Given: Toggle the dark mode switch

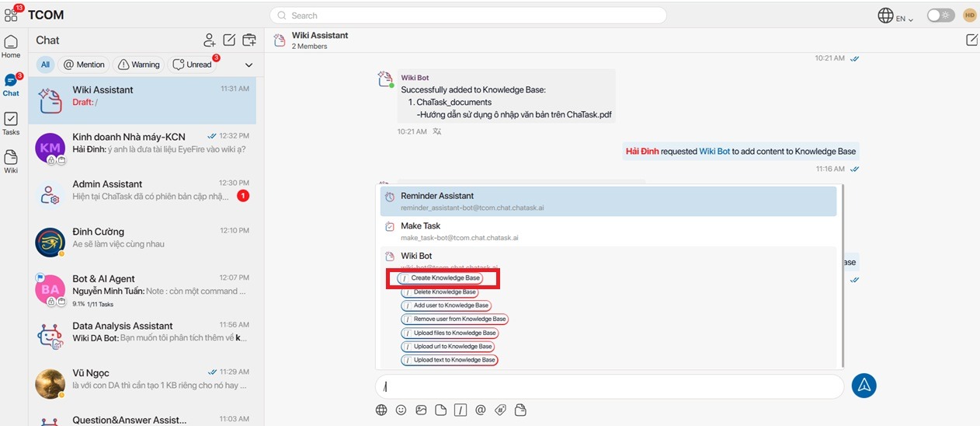Looking at the screenshot, I should click(941, 16).
